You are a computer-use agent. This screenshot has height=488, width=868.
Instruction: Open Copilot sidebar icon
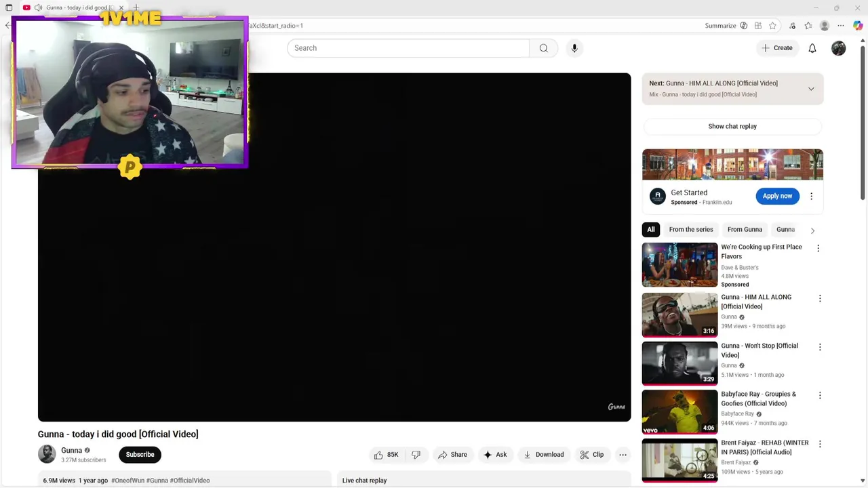[x=858, y=26]
